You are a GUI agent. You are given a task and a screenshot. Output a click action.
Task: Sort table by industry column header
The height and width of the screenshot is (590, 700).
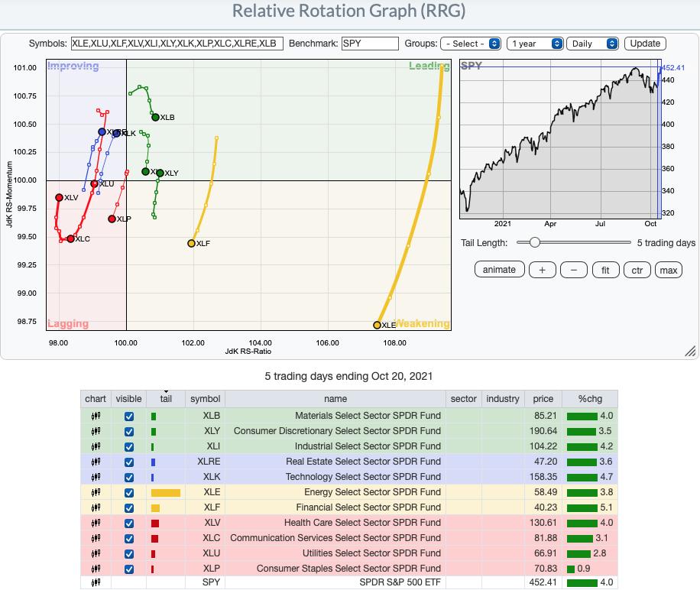[x=503, y=399]
